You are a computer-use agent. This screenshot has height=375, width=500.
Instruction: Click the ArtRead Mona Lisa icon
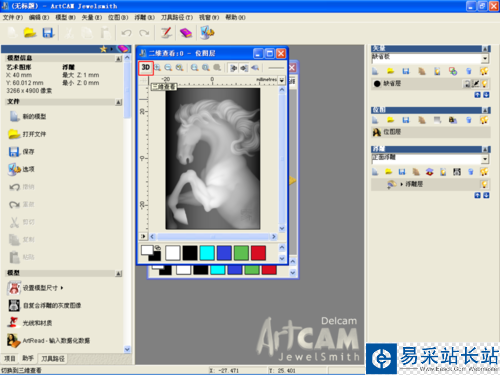14,340
